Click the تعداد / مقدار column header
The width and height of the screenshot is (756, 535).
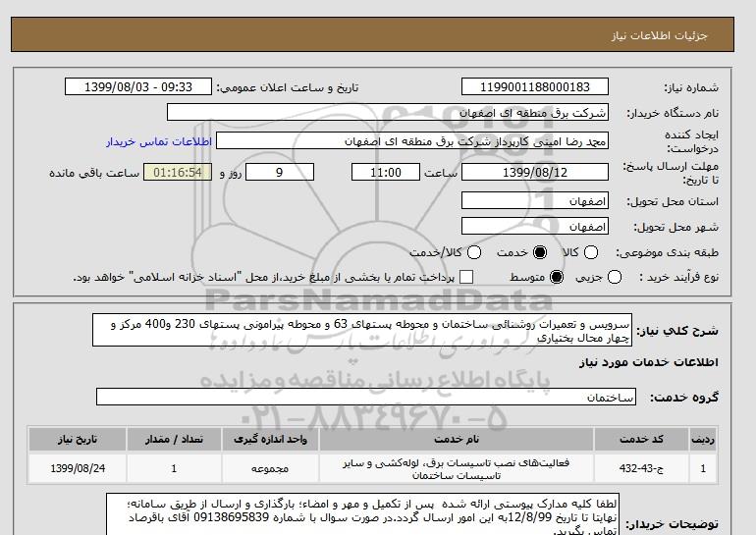tap(174, 439)
